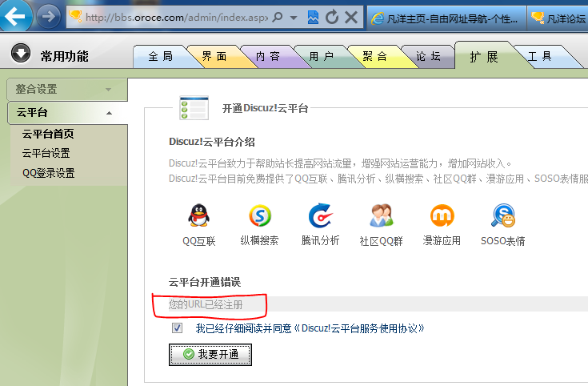
Task: Open 云平台设置 in the sidebar
Action: [x=46, y=153]
